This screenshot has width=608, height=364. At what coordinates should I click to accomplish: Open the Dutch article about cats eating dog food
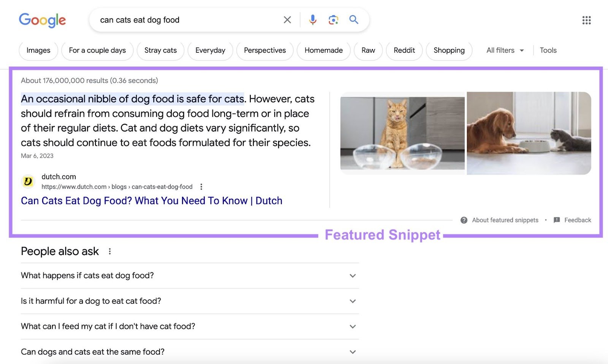tap(151, 201)
